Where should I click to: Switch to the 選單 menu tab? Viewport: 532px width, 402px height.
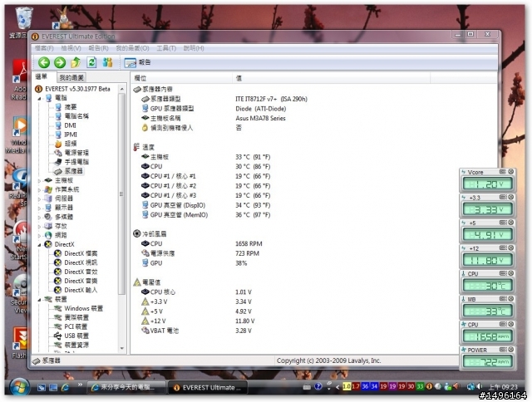click(x=42, y=77)
